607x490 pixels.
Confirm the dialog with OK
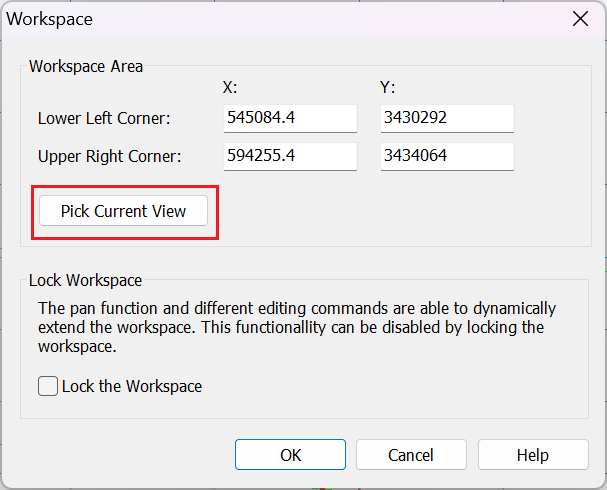(290, 455)
